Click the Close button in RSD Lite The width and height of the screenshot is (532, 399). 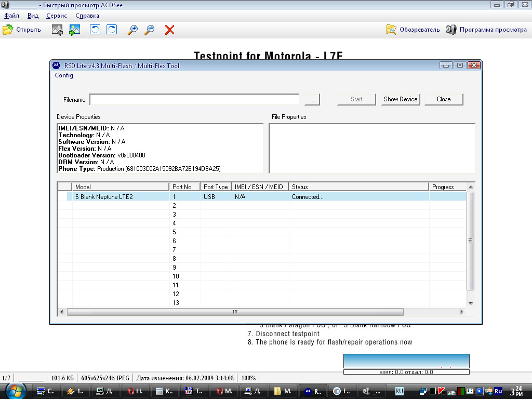click(444, 99)
